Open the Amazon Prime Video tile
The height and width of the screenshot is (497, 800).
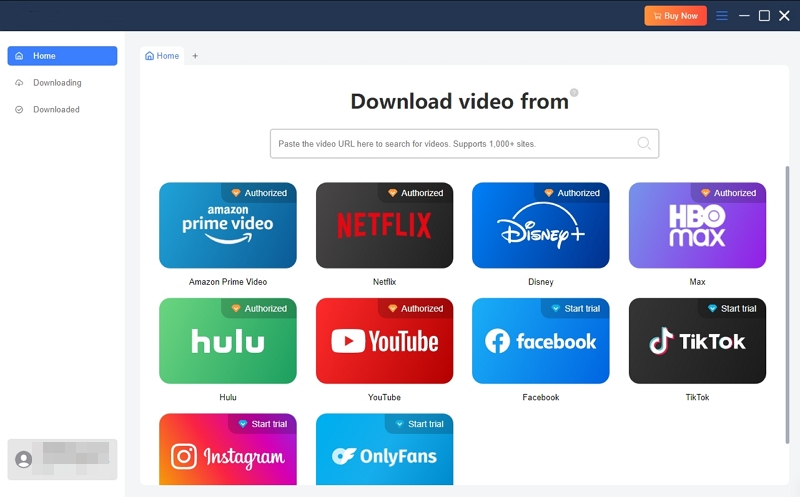pos(228,225)
